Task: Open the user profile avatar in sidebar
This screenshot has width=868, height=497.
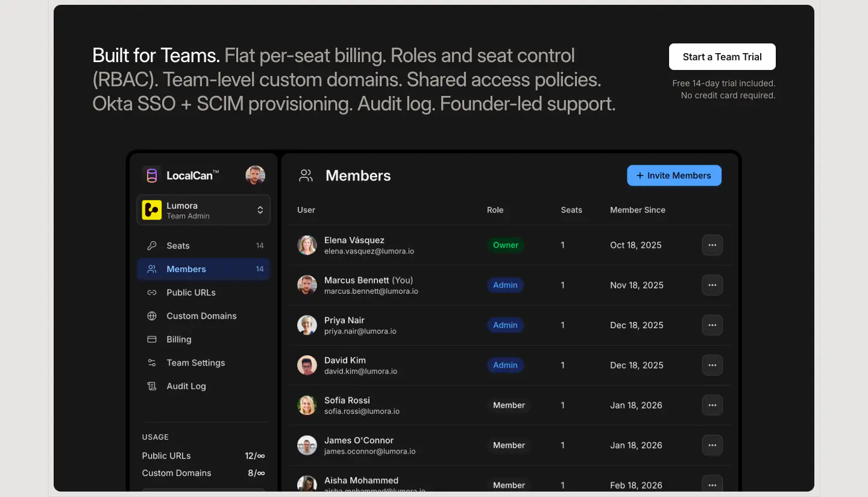Action: coord(256,176)
